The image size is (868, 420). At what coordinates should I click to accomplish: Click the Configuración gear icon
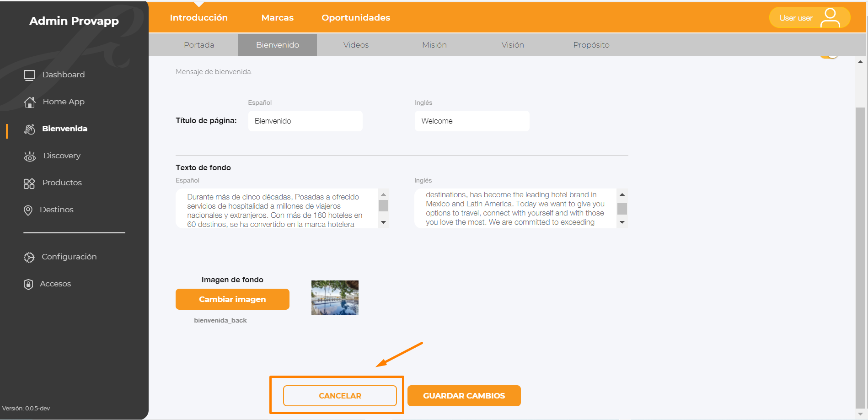coord(29,258)
